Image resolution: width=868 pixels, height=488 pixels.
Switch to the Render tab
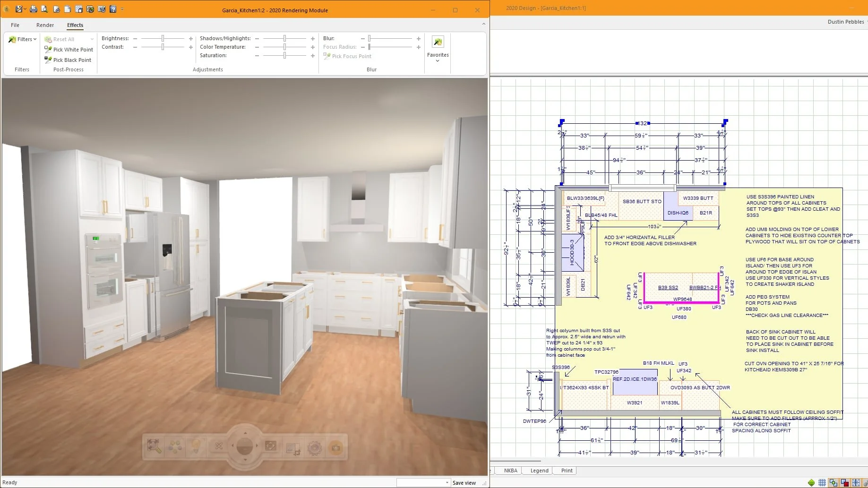pos(45,25)
